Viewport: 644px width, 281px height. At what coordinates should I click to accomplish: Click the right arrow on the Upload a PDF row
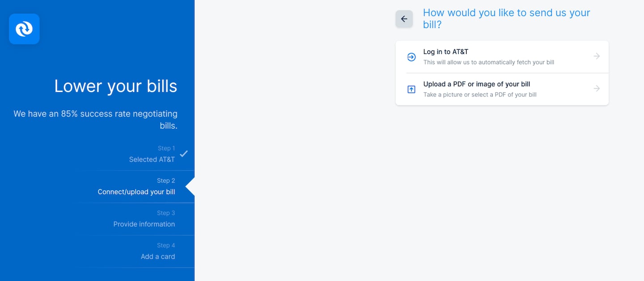pos(596,88)
